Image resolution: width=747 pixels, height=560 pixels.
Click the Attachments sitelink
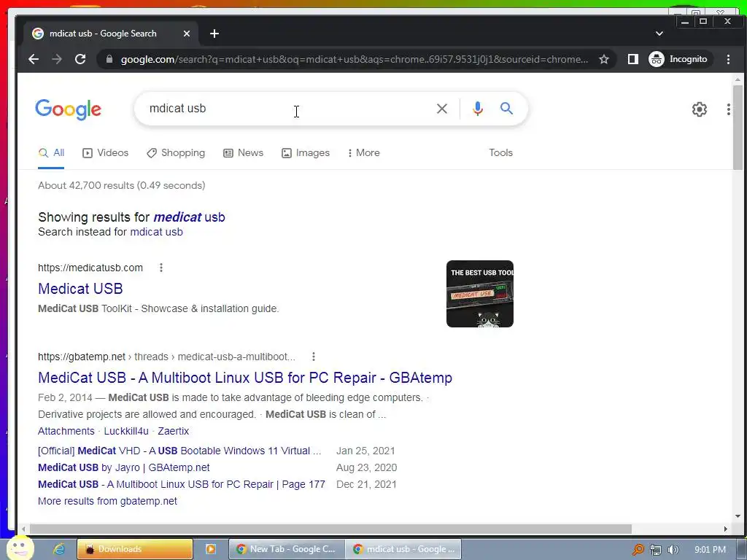pyautogui.click(x=66, y=431)
